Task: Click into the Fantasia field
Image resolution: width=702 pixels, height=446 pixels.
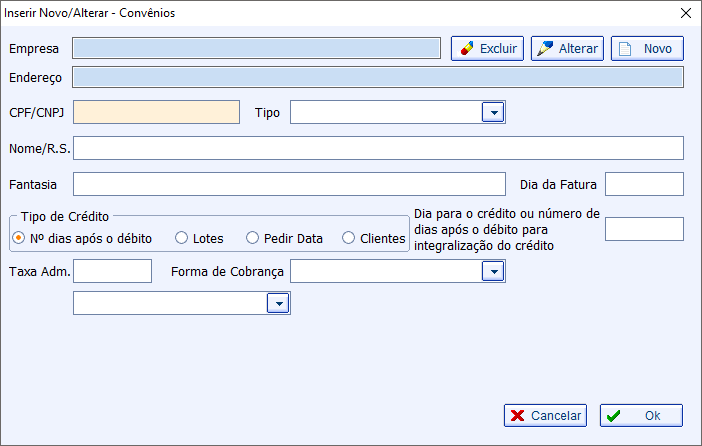Action: point(289,184)
